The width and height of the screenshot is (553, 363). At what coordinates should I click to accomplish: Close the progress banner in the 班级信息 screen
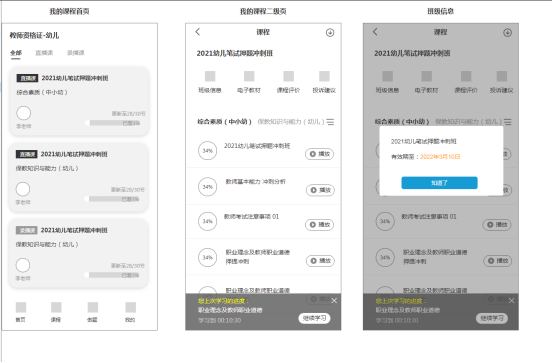coord(511,301)
